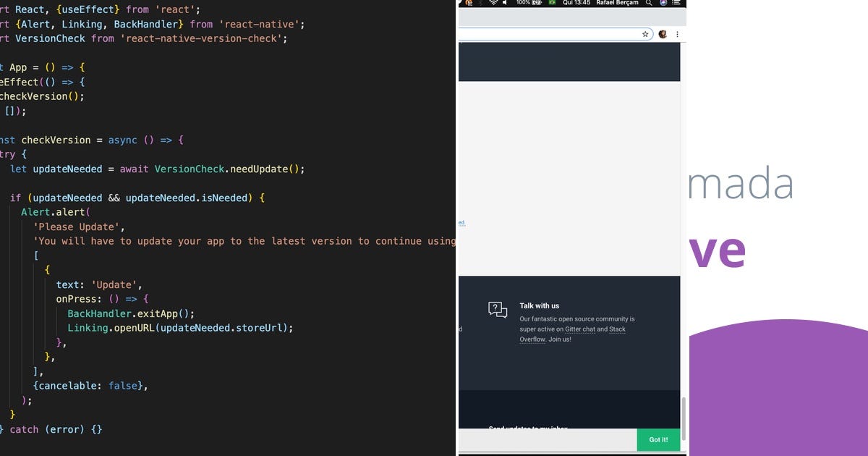Click the chat bubbles icon beside Talk with us
The height and width of the screenshot is (456, 868).
coord(498,310)
